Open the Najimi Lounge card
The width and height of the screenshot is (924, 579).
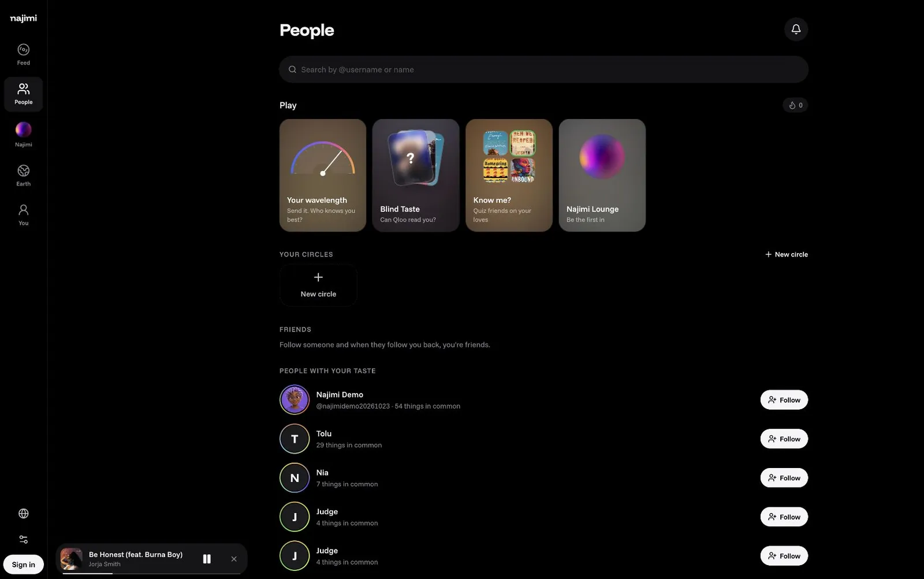click(602, 175)
